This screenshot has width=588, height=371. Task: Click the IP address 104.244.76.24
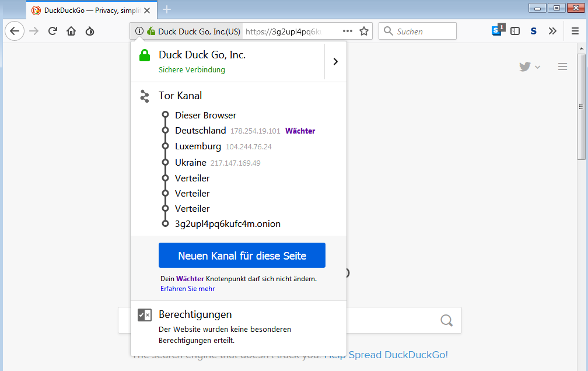pyautogui.click(x=249, y=146)
